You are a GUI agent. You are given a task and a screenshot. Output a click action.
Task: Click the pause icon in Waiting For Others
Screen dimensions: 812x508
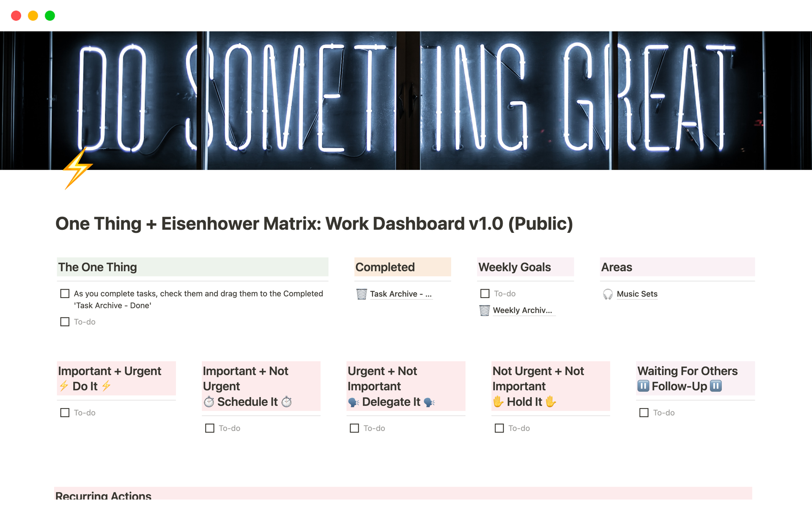click(x=643, y=386)
